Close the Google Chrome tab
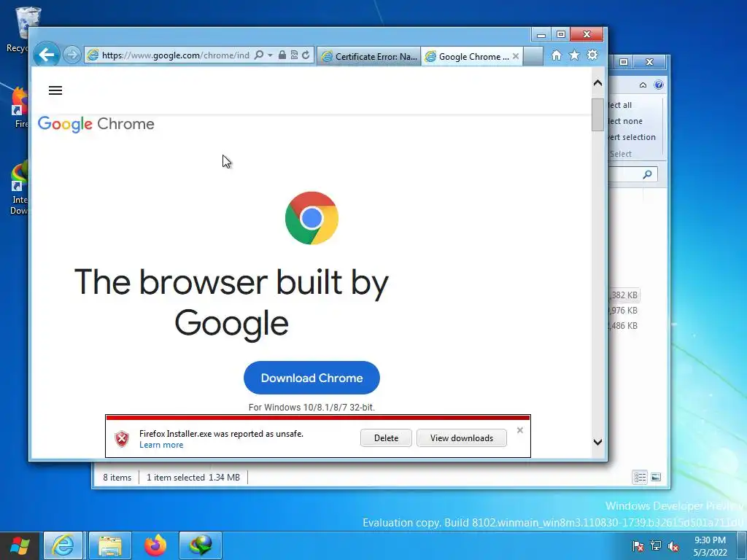The image size is (747, 560). (x=516, y=56)
